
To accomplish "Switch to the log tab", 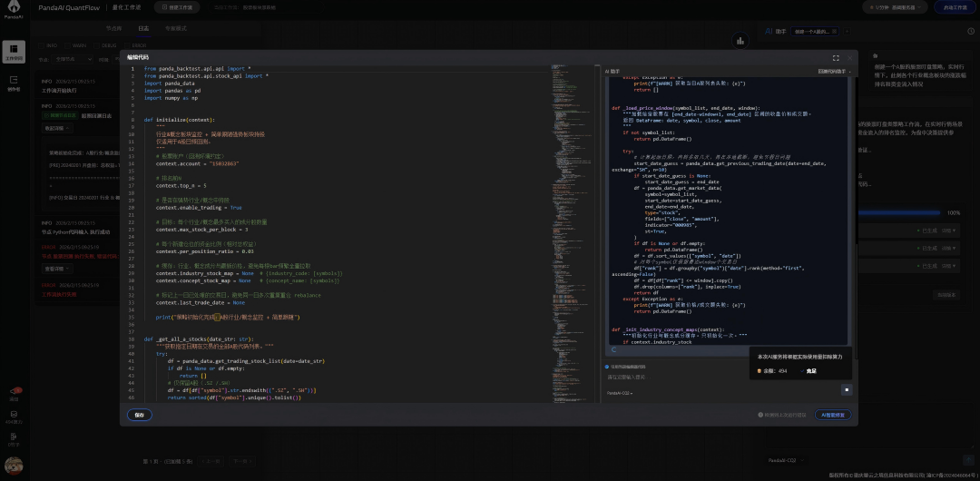I will pos(143,29).
